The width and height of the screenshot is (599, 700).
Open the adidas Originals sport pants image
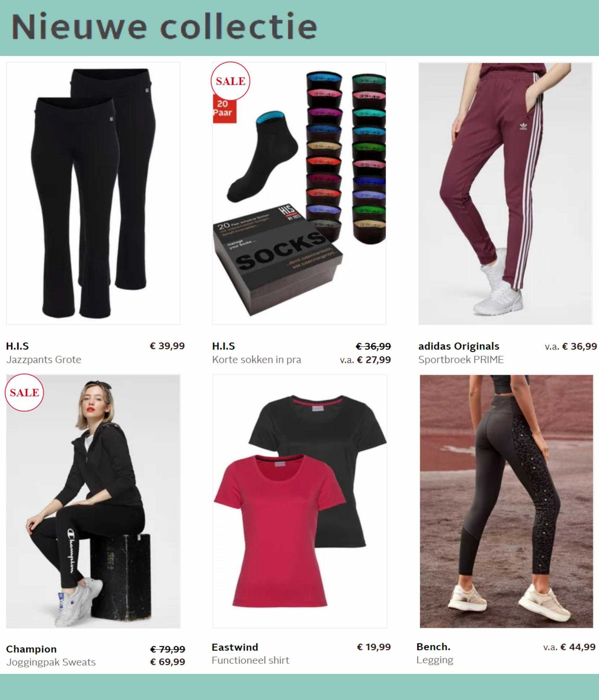pyautogui.click(x=505, y=193)
